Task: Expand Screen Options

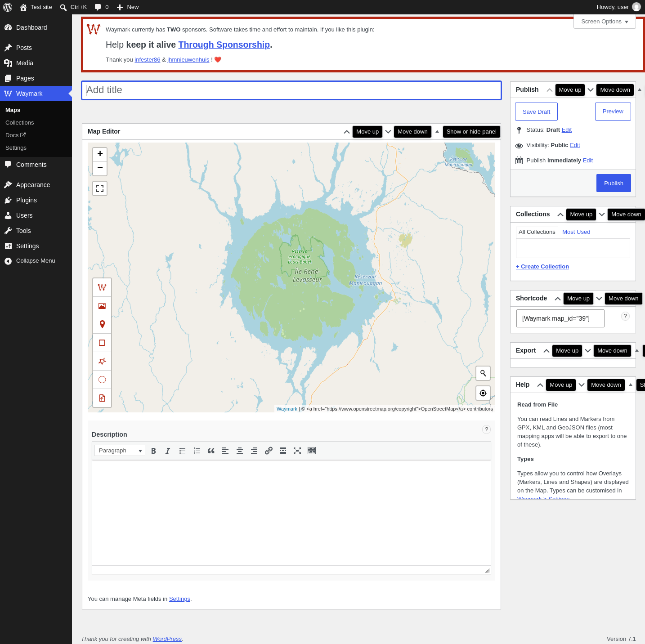Action: pos(605,22)
